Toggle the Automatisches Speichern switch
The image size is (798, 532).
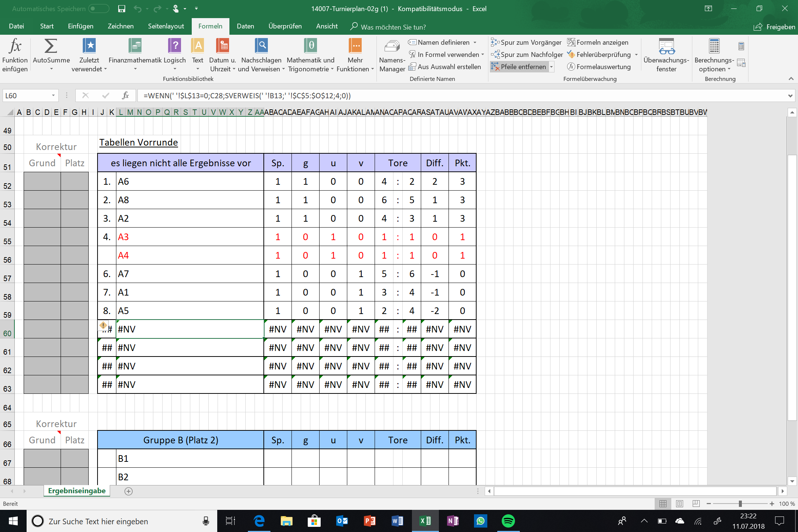[x=99, y=8]
